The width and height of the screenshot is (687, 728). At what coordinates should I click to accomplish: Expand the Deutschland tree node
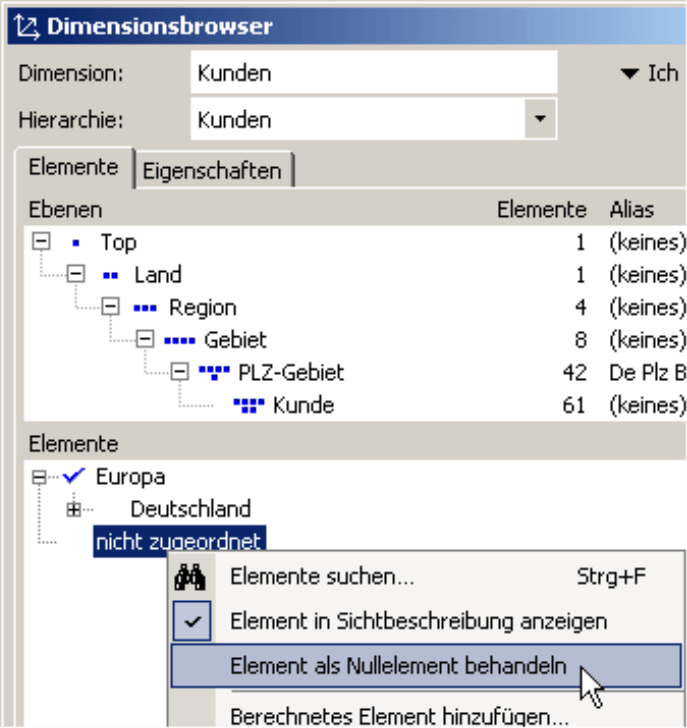(74, 510)
